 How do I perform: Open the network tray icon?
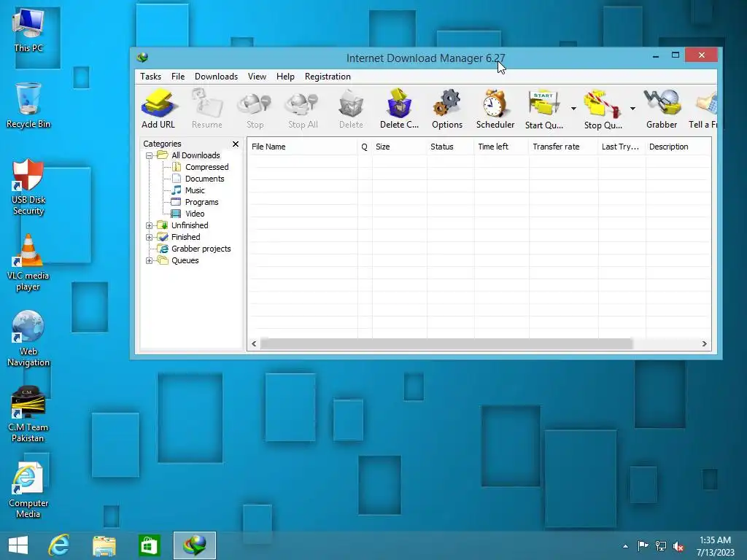(x=661, y=546)
